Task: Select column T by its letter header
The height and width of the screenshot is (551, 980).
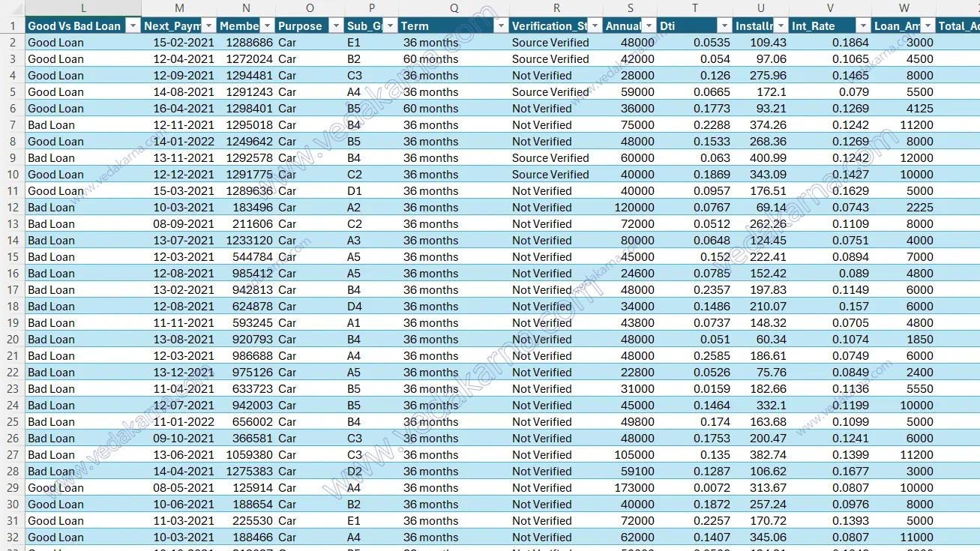Action: click(x=695, y=8)
